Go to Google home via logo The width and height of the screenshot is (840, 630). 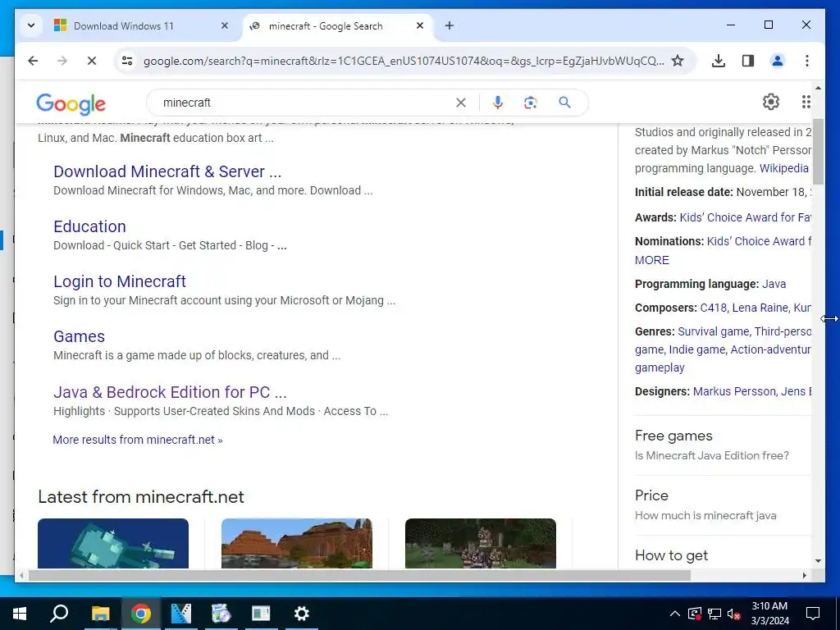pyautogui.click(x=71, y=103)
